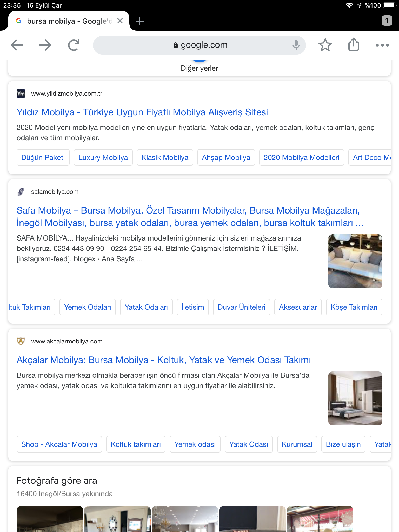Tap the Koltuk takımları chip
399x532 pixels.
click(136, 444)
